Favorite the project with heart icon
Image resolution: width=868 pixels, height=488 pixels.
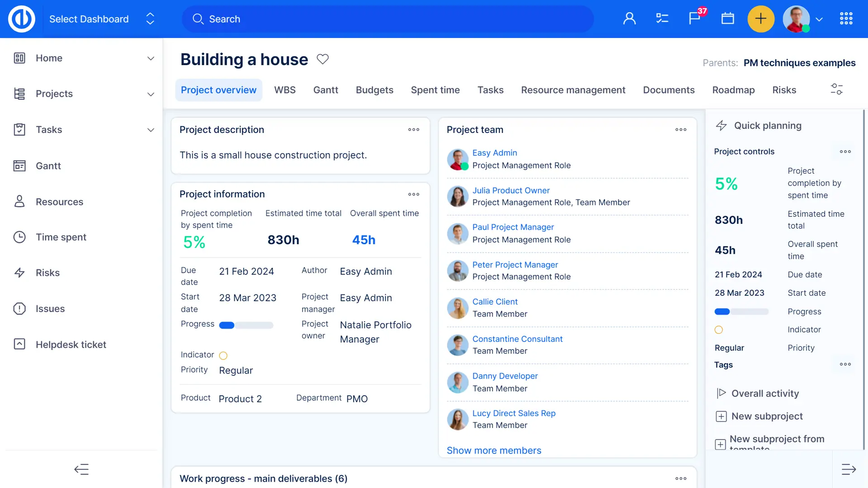click(x=322, y=59)
